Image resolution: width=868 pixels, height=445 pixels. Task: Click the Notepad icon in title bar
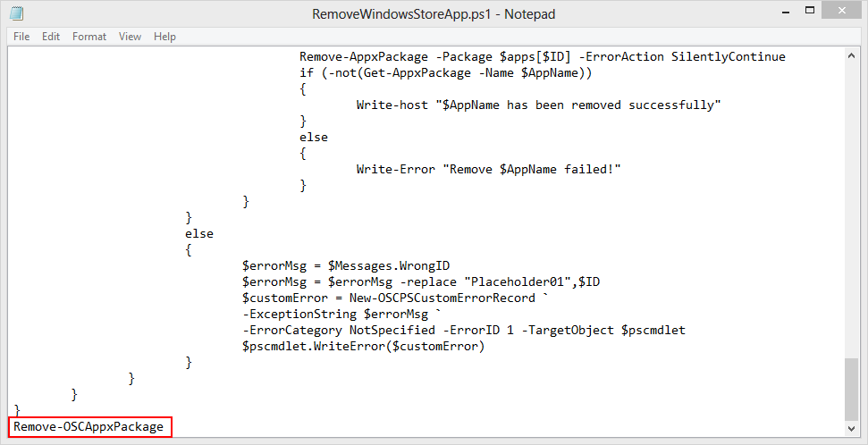[x=17, y=14]
